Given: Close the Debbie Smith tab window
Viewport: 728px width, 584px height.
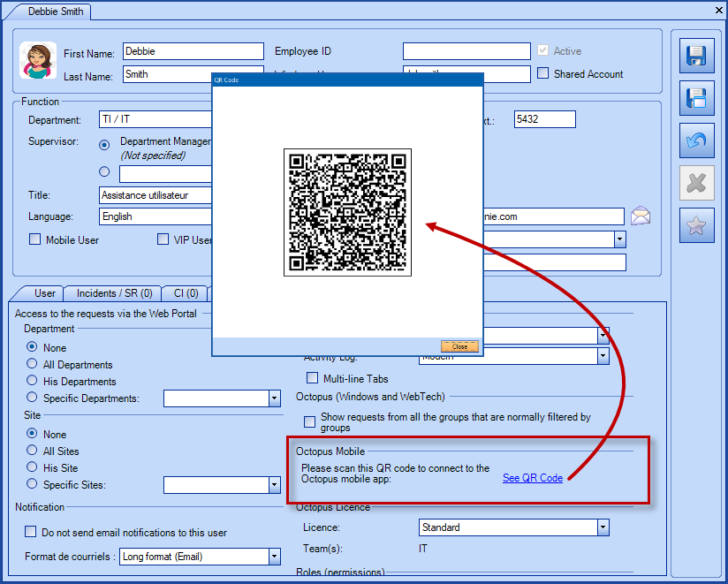Looking at the screenshot, I should [x=718, y=10].
